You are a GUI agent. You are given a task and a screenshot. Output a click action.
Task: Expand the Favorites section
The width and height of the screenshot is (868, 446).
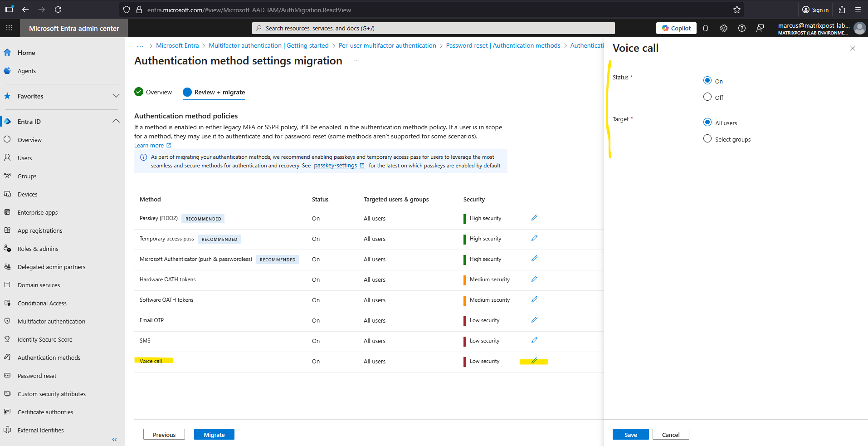pos(116,96)
